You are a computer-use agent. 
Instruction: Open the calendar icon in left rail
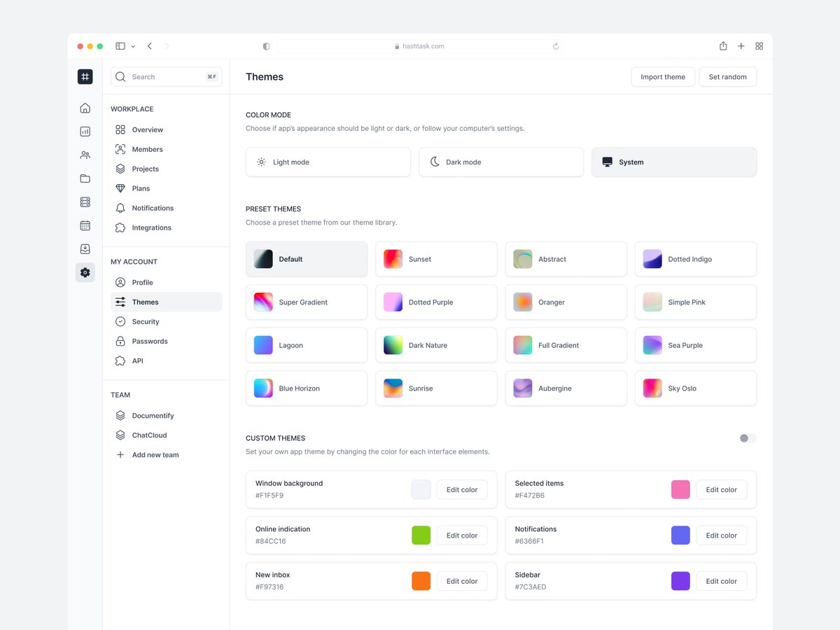pos(85,225)
